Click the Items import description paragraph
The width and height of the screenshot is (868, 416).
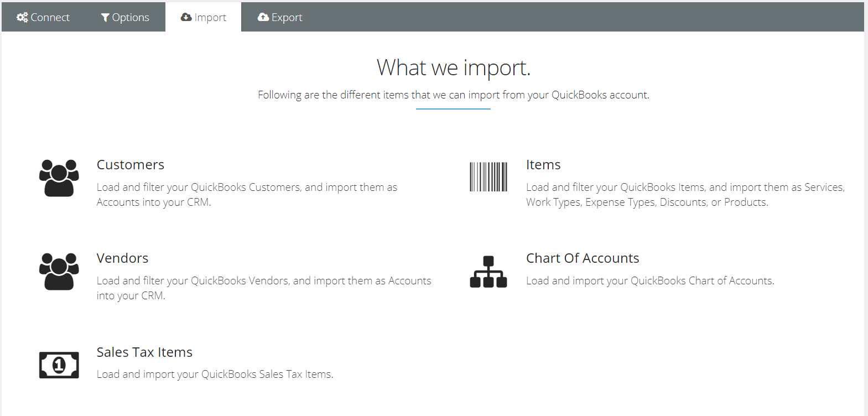(685, 195)
